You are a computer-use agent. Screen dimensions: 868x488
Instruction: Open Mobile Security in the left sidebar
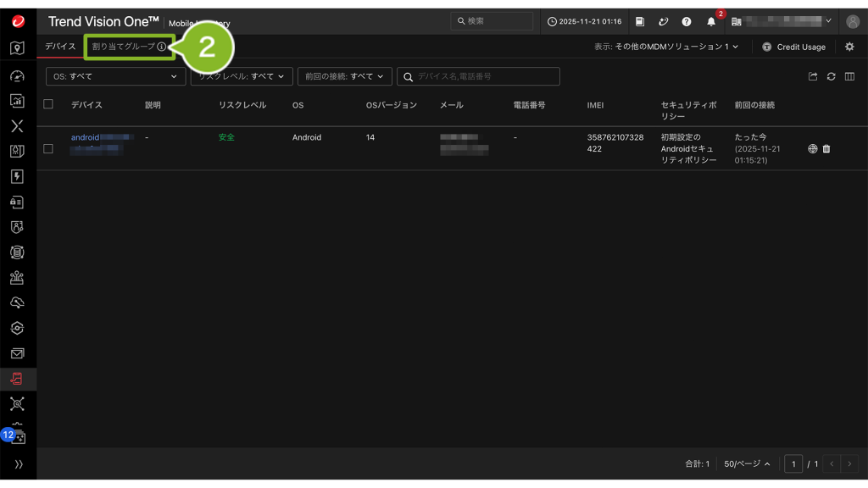click(18, 378)
